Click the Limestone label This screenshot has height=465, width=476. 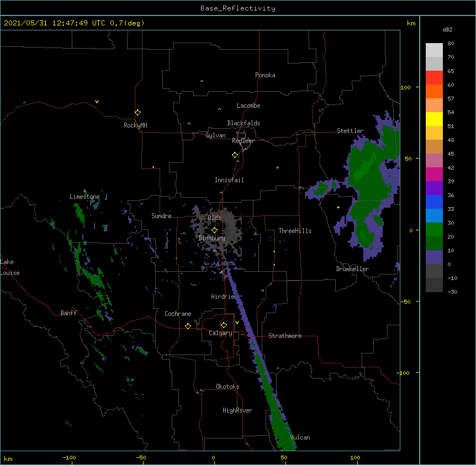pos(84,197)
